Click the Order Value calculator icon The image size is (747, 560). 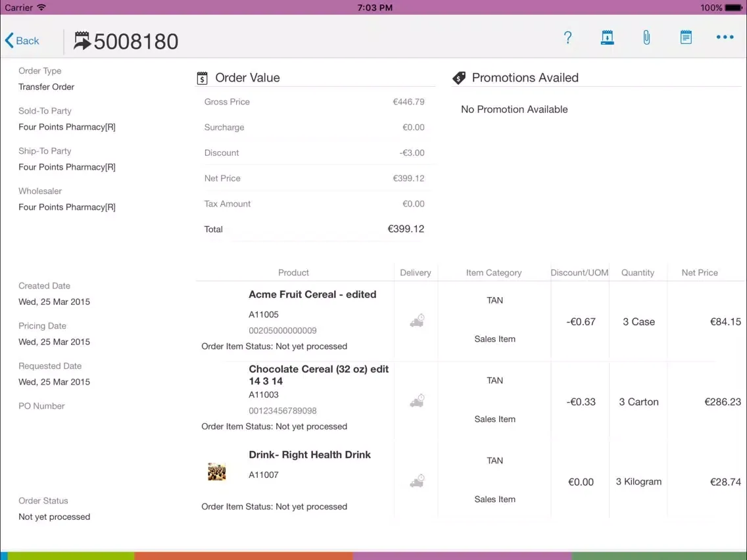point(203,78)
